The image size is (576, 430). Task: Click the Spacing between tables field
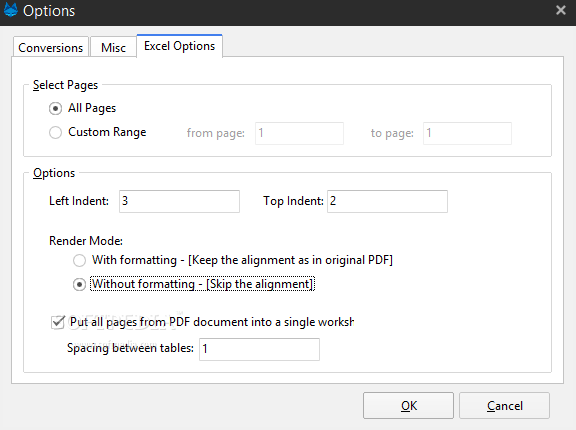(x=259, y=349)
